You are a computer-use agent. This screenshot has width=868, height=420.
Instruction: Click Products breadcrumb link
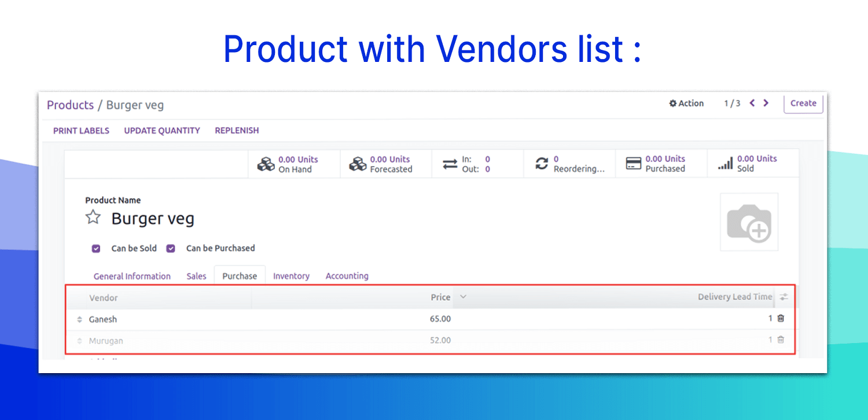coord(70,105)
